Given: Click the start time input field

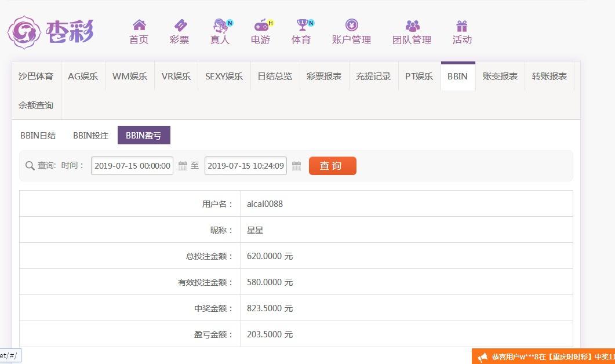Looking at the screenshot, I should point(132,166).
